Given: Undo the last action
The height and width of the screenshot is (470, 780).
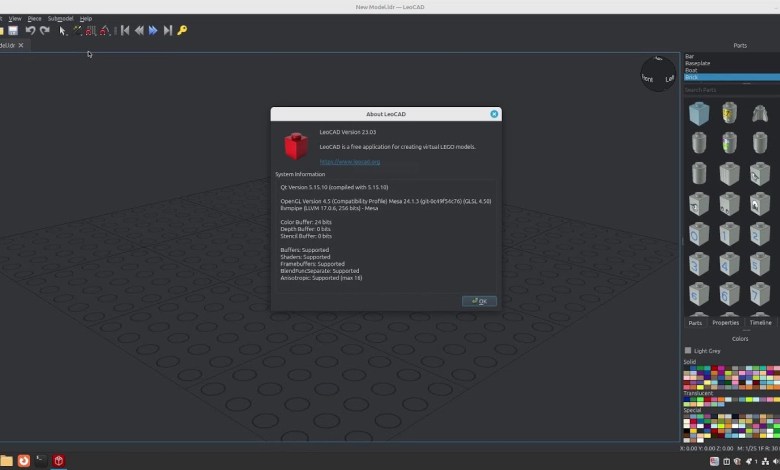Looking at the screenshot, I should (x=30, y=30).
